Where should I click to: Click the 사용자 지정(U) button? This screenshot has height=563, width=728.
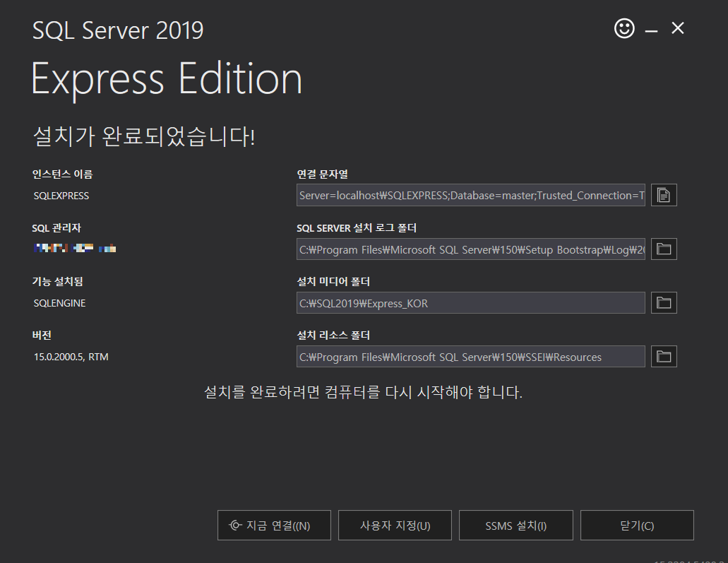tap(395, 526)
